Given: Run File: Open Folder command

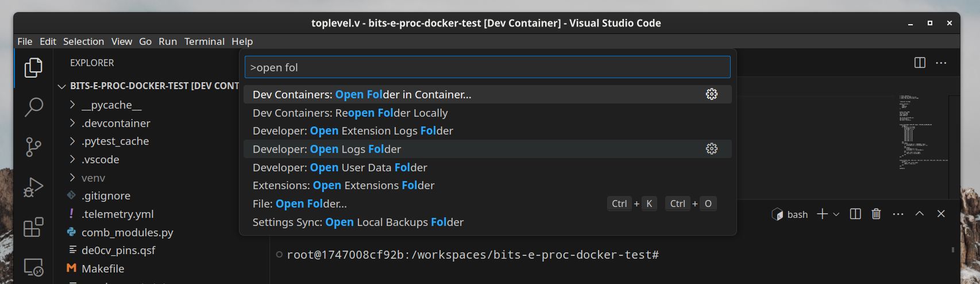Looking at the screenshot, I should pyautogui.click(x=488, y=204).
